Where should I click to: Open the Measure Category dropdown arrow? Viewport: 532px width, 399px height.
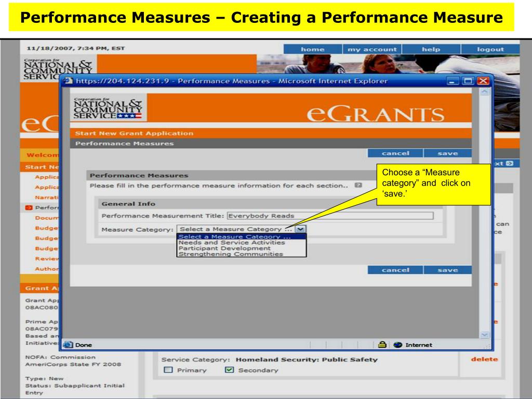(x=300, y=229)
